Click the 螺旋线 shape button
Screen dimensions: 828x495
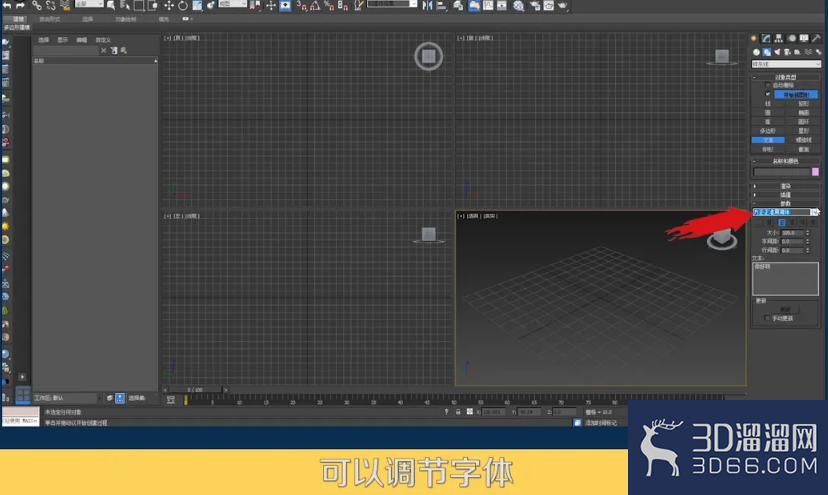[x=803, y=140]
